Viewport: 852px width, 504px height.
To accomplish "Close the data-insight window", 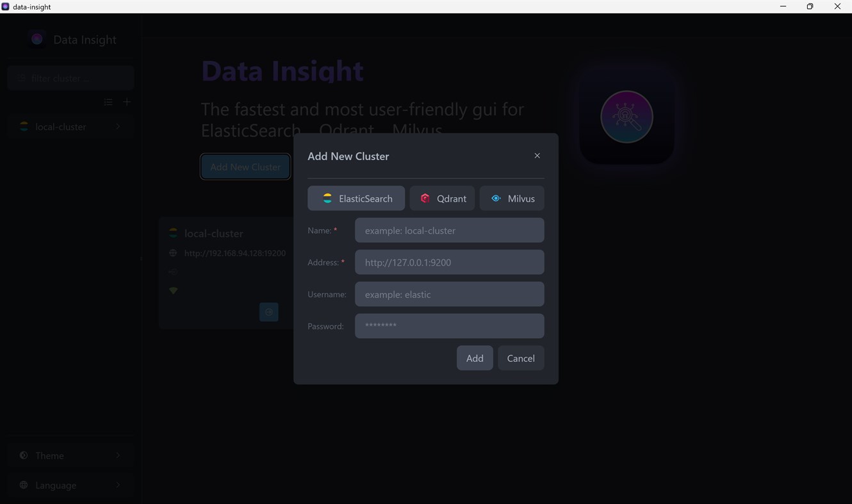I will coord(837,6).
